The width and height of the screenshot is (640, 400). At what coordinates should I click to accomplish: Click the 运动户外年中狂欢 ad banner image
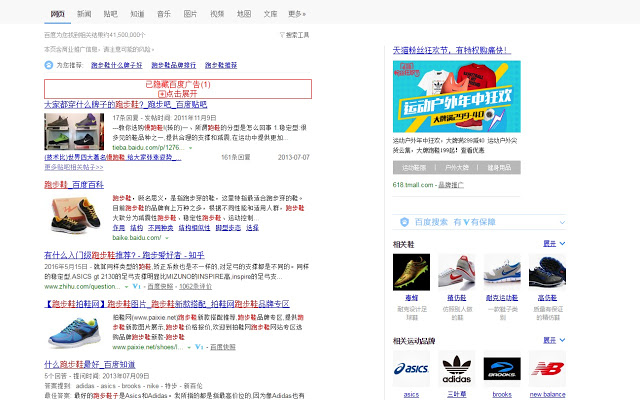(x=457, y=96)
